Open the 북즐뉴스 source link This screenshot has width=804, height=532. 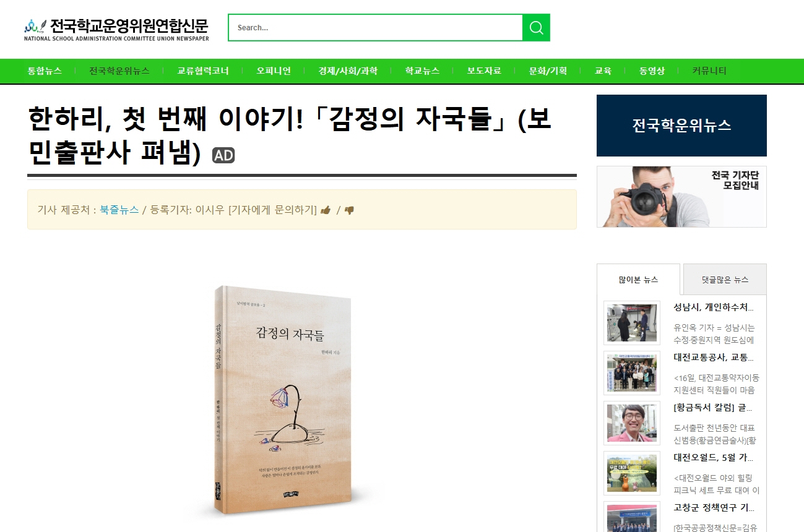point(119,210)
